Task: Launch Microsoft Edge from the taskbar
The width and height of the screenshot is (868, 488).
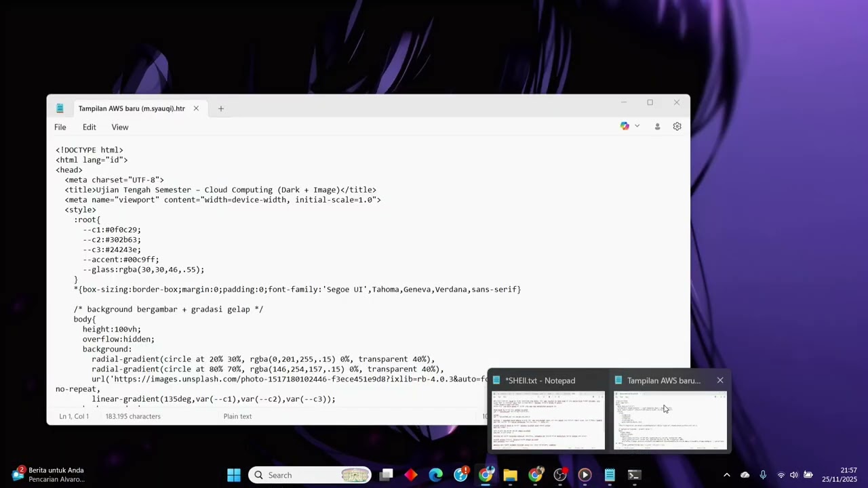Action: pyautogui.click(x=435, y=475)
